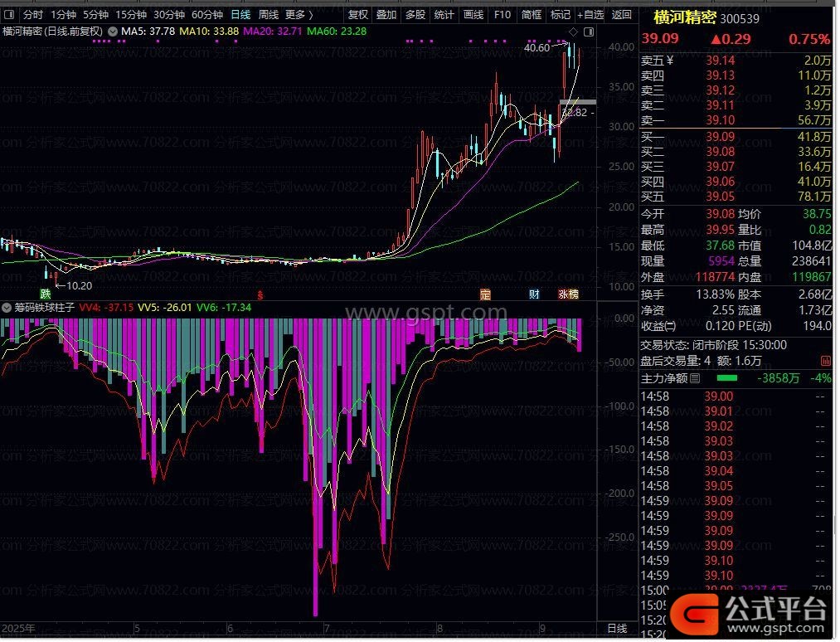840x642 pixels.
Task: Select the 30分钟 period tab
Action: pyautogui.click(x=169, y=15)
